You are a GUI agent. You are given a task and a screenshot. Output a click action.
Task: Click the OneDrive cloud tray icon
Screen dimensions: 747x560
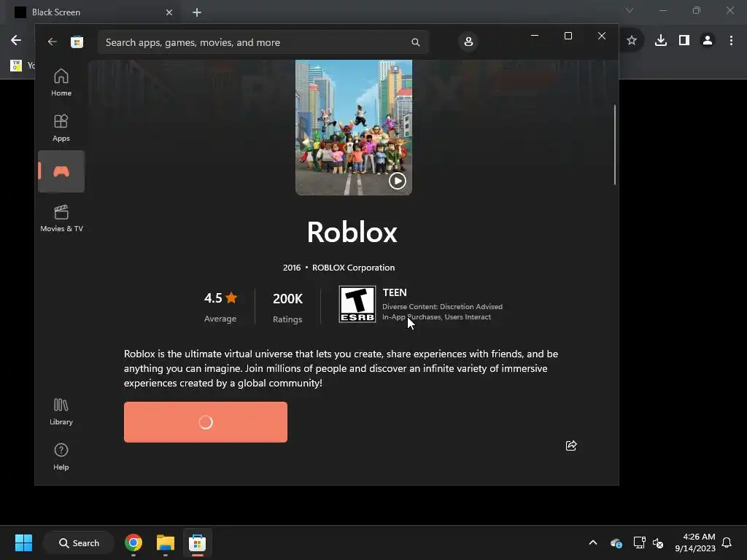coord(616,542)
